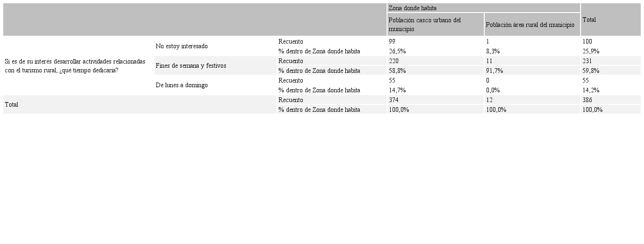Select the 8,3% cell
The width and height of the screenshot is (644, 244).
point(493,51)
